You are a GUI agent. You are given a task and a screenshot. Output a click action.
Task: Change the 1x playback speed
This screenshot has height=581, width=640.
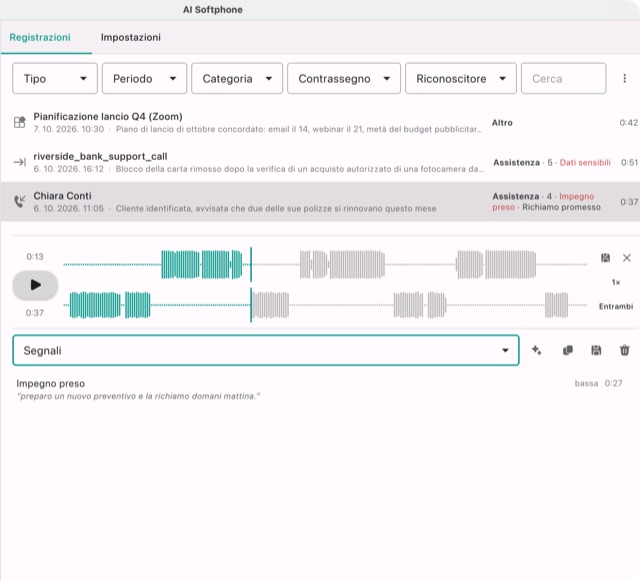616,282
